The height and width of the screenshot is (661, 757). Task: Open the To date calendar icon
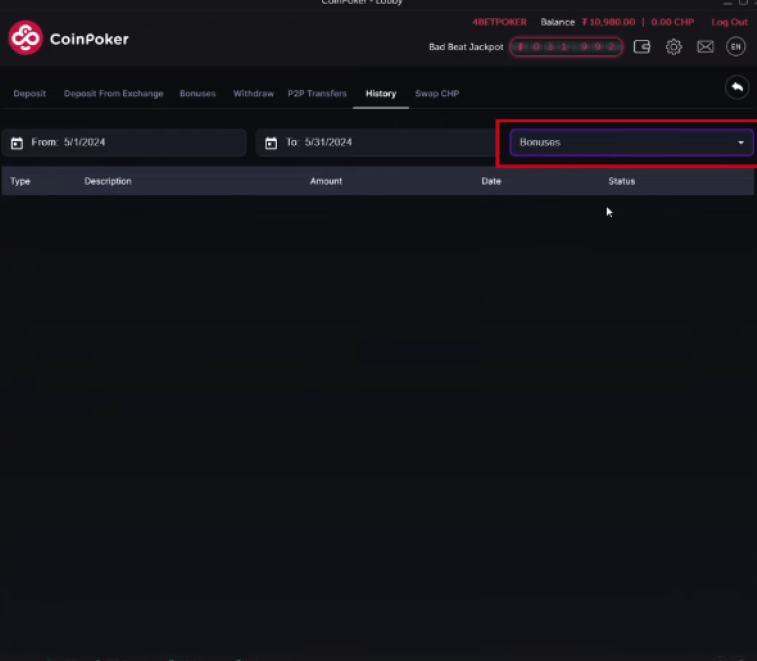click(x=271, y=143)
